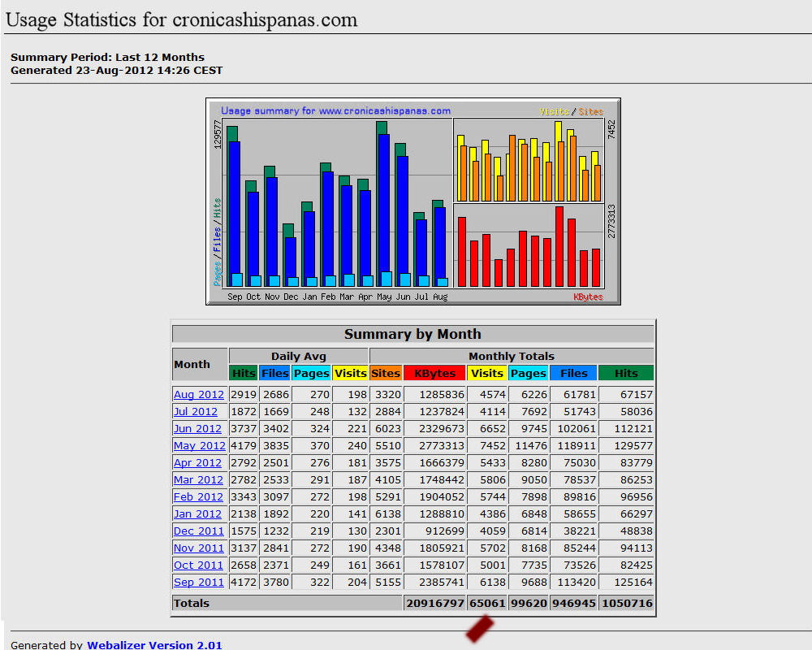Go to the Feb 2012 report
The image size is (812, 650).
point(198,496)
